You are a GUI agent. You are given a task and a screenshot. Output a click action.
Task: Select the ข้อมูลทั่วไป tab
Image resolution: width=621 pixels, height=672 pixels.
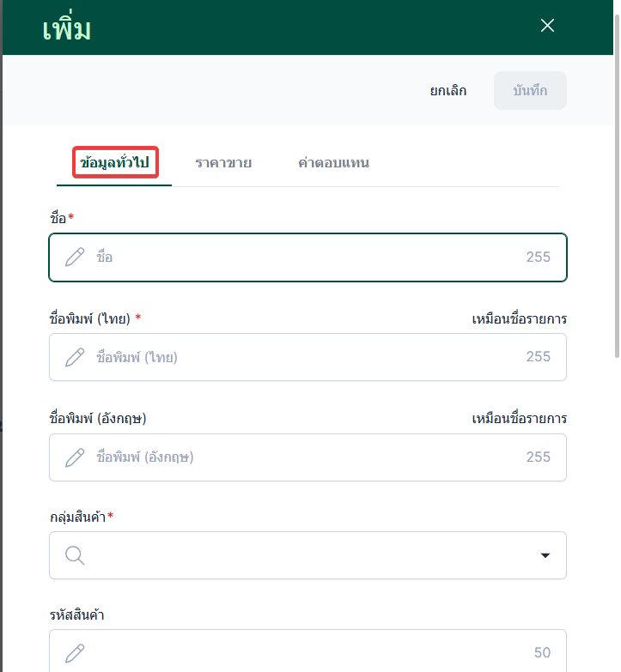[x=114, y=162]
